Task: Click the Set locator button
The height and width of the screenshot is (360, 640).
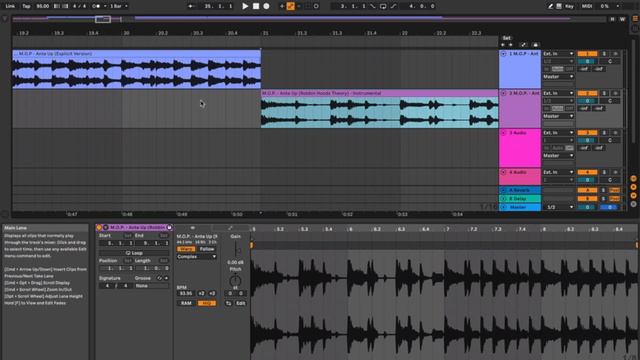Action: point(507,38)
